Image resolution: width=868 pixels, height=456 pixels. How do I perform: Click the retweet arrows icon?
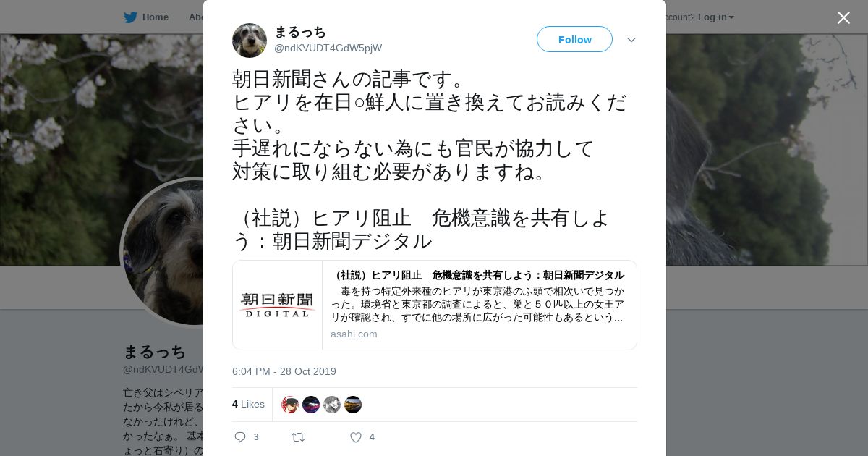pyautogui.click(x=297, y=437)
